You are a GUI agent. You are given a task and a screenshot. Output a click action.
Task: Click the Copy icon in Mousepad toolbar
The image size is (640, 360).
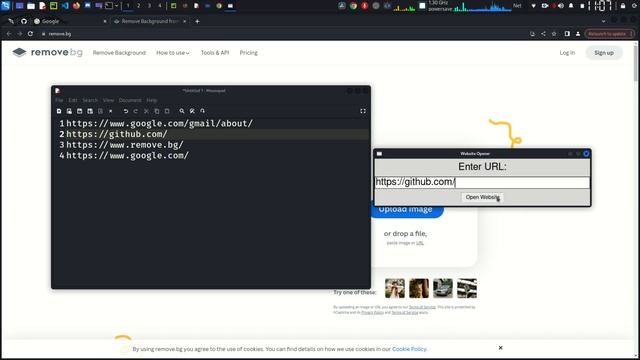pos(157,111)
